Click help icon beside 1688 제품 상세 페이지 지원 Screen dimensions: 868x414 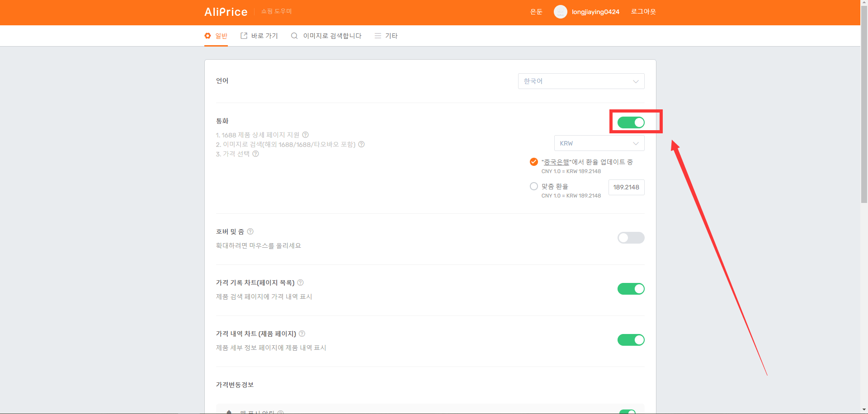coord(306,135)
